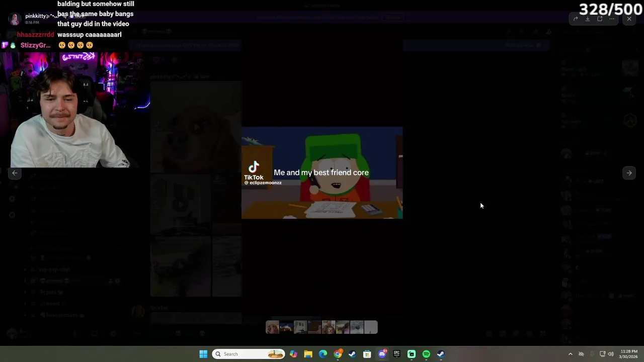Open Epic Games Launcher from the taskbar

[x=396, y=354]
